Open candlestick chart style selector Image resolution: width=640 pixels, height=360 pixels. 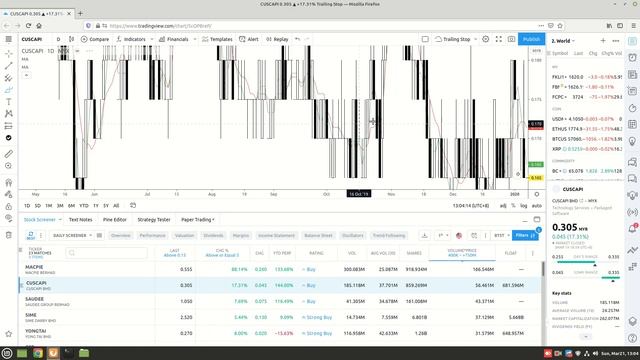[71, 39]
